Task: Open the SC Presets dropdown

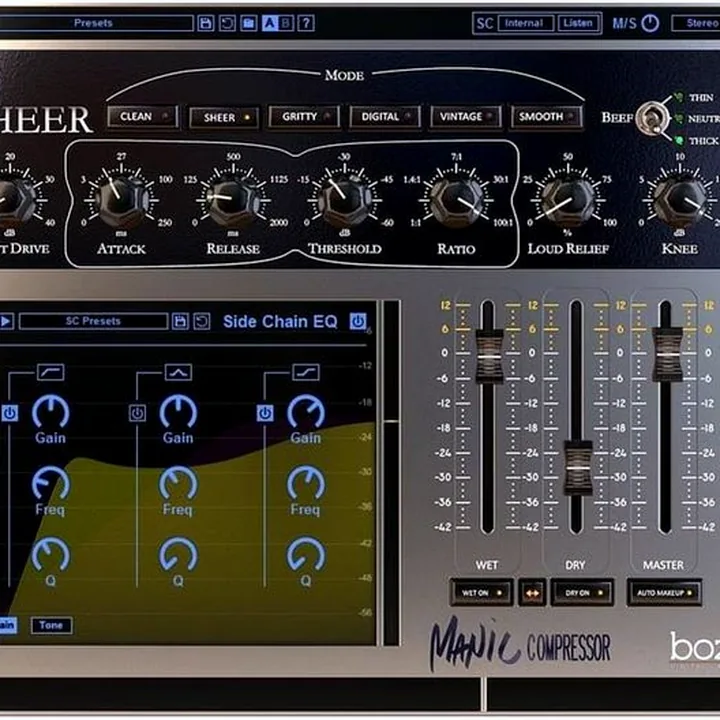Action: (93, 321)
